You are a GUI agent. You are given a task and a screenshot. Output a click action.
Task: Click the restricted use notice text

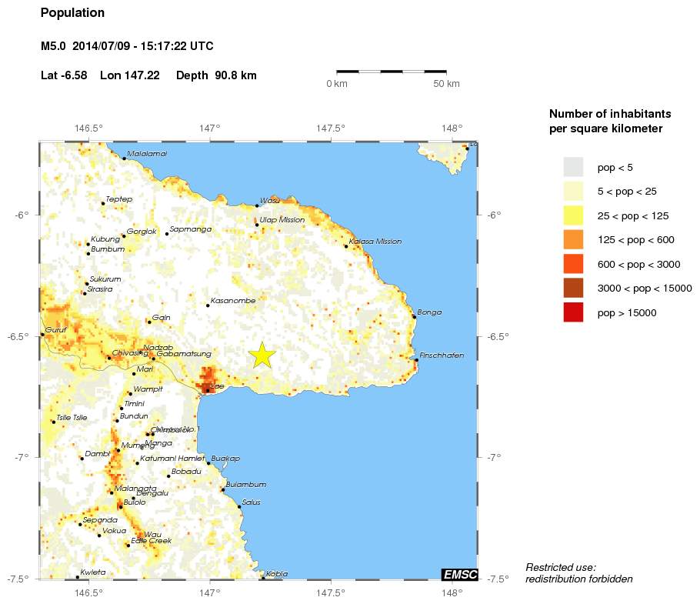tap(579, 573)
